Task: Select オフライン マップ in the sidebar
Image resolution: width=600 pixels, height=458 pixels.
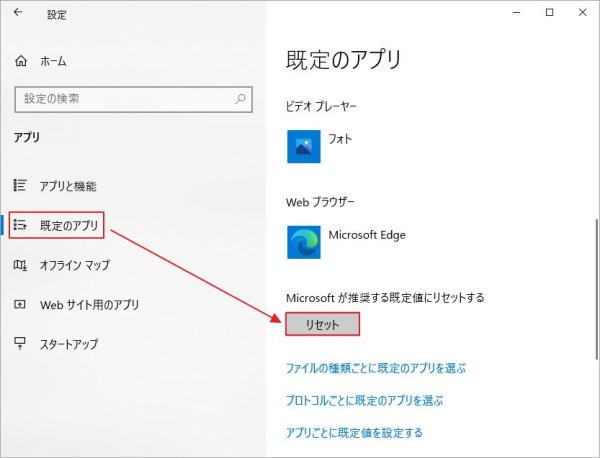Action: [75, 265]
